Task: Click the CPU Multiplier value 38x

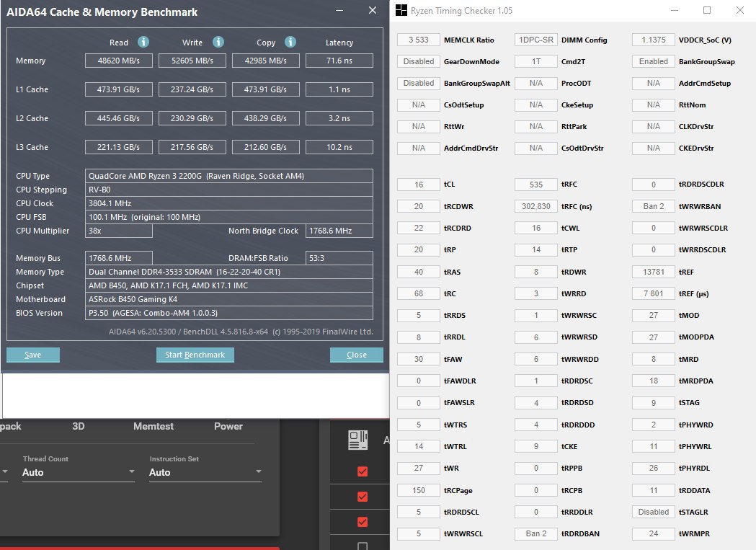Action: coord(119,231)
